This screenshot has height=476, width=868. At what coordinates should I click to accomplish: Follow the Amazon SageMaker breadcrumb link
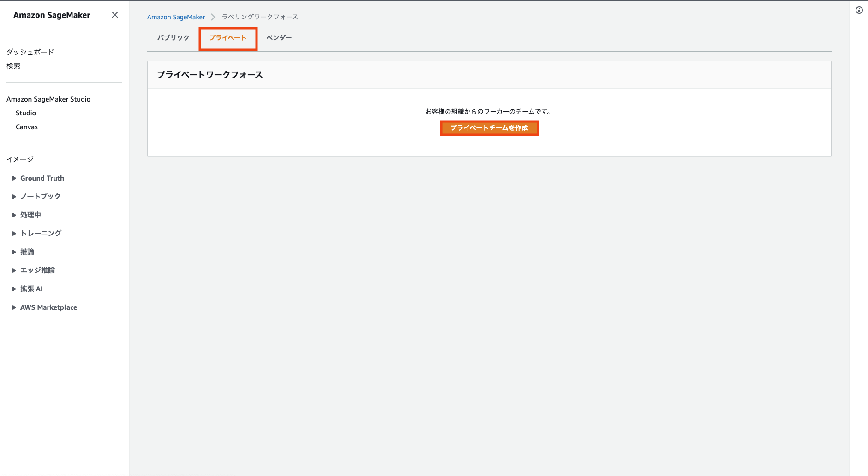tap(176, 17)
